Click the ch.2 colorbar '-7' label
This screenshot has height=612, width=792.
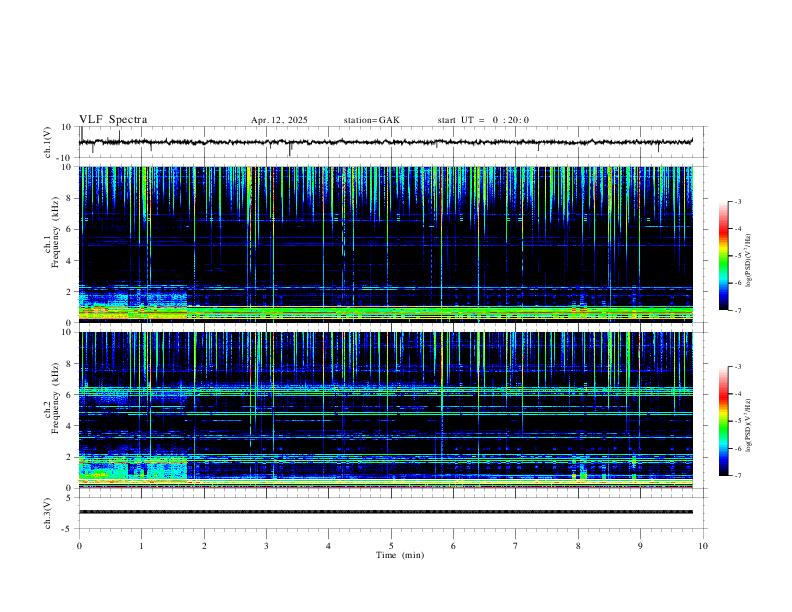coord(738,475)
